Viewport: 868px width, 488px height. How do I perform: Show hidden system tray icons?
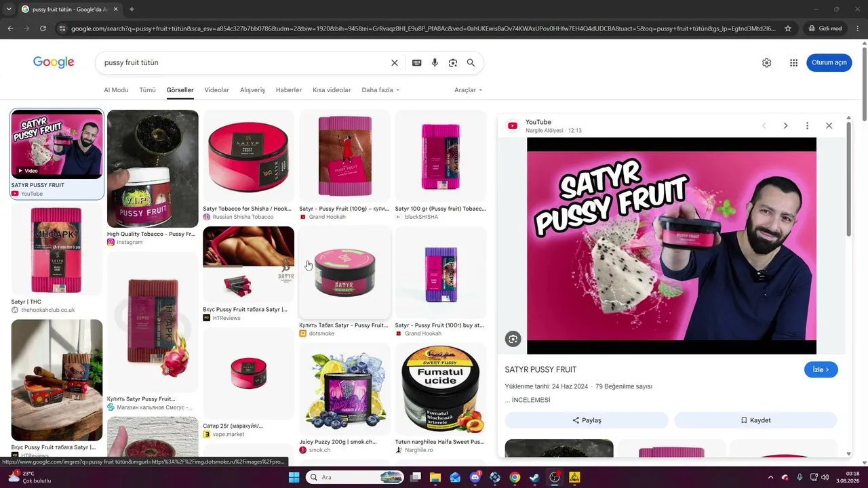(770, 477)
